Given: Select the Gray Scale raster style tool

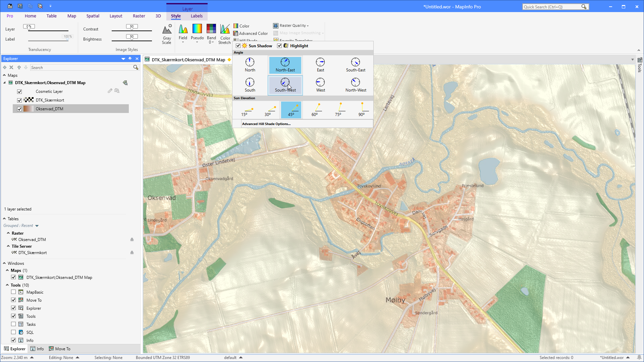Looking at the screenshot, I should click(x=167, y=34).
